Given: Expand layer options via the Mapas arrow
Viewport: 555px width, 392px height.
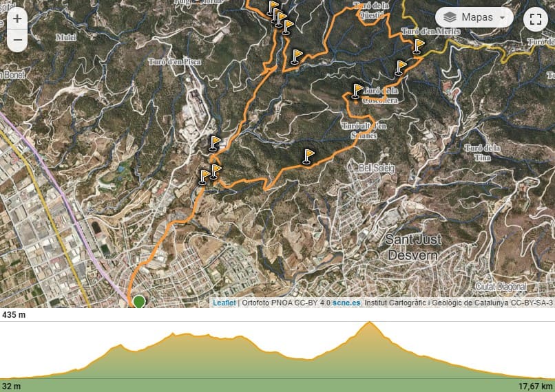Looking at the screenshot, I should click(x=503, y=18).
